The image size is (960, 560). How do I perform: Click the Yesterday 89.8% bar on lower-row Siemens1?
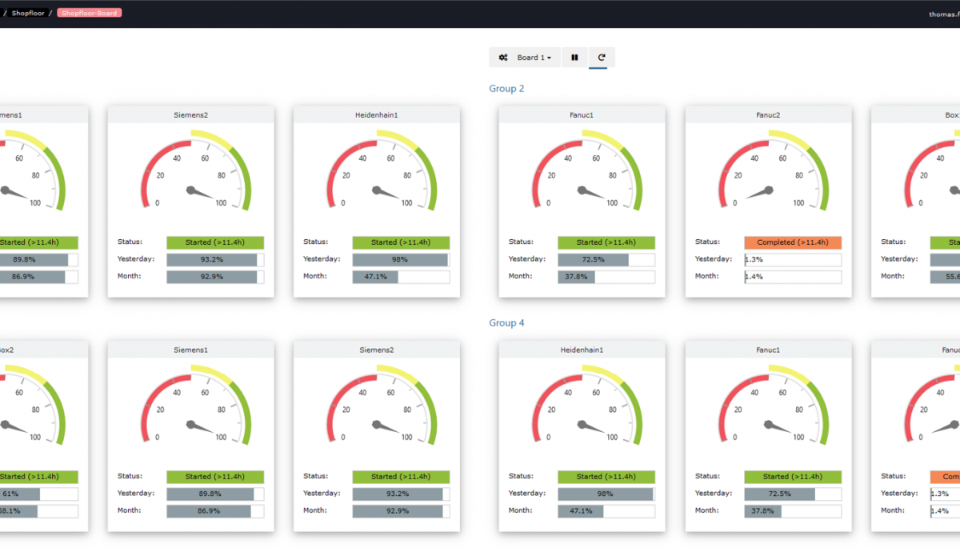point(215,494)
